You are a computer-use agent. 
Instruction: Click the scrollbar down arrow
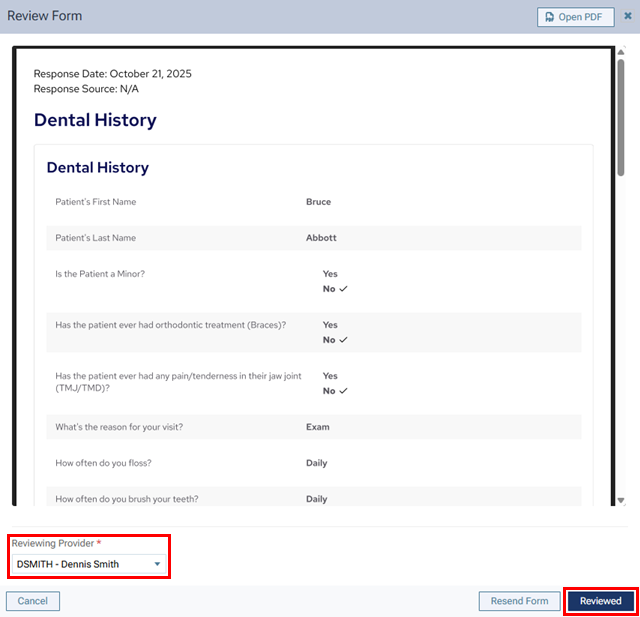[x=621, y=500]
